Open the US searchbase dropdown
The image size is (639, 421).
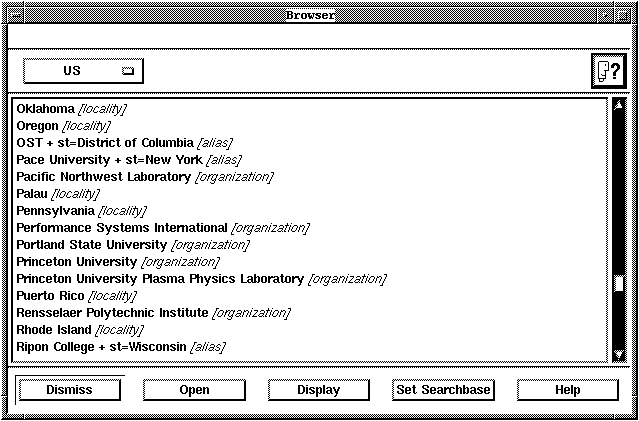point(84,71)
